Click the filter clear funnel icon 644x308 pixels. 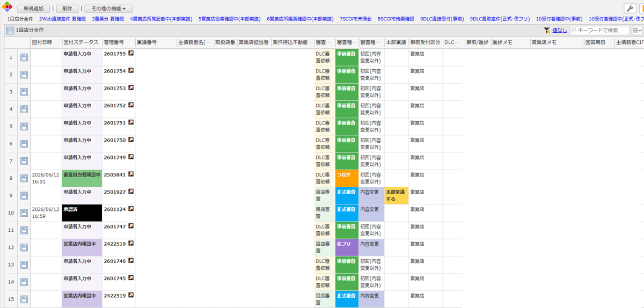[x=547, y=31]
